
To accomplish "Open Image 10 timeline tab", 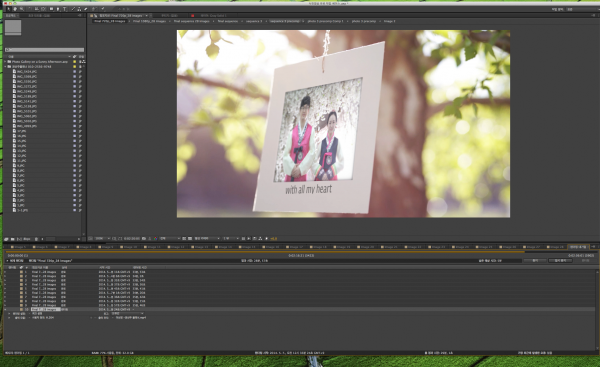I will click(129, 247).
